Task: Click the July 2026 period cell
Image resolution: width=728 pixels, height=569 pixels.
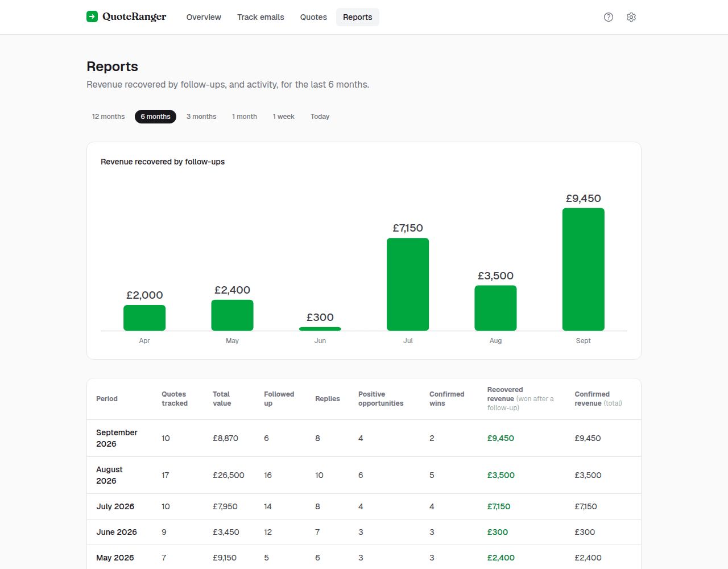Action: 115,506
